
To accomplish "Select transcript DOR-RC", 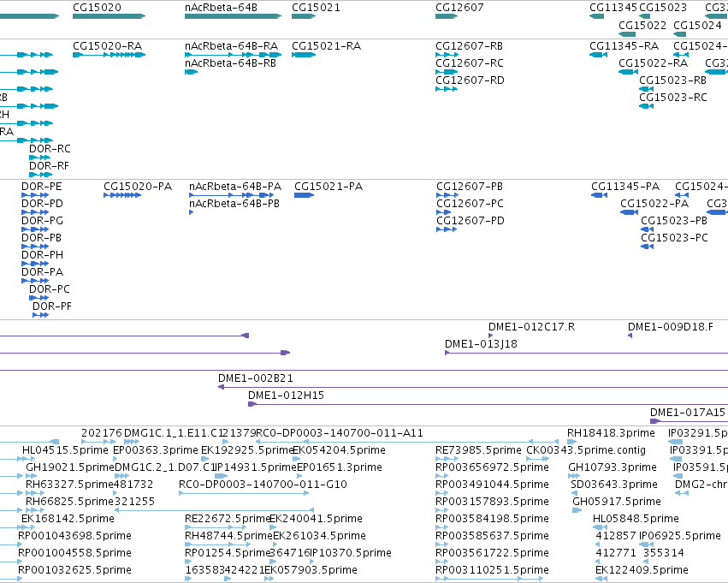I will (50, 149).
